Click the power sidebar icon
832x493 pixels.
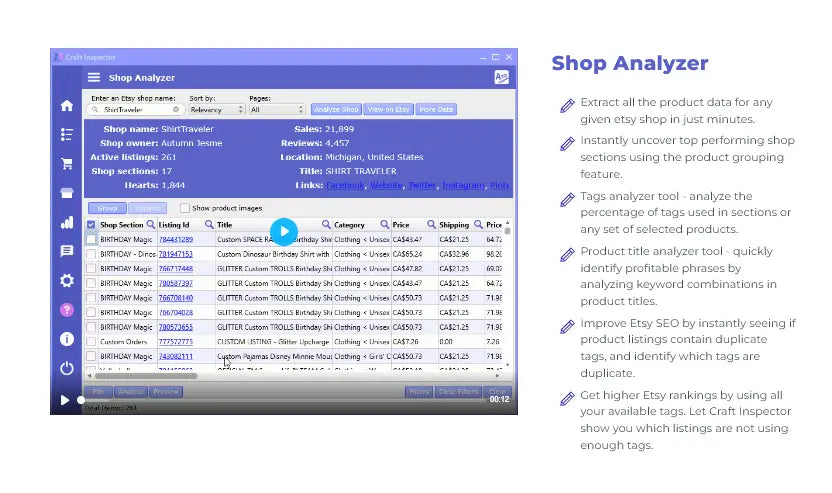(67, 368)
